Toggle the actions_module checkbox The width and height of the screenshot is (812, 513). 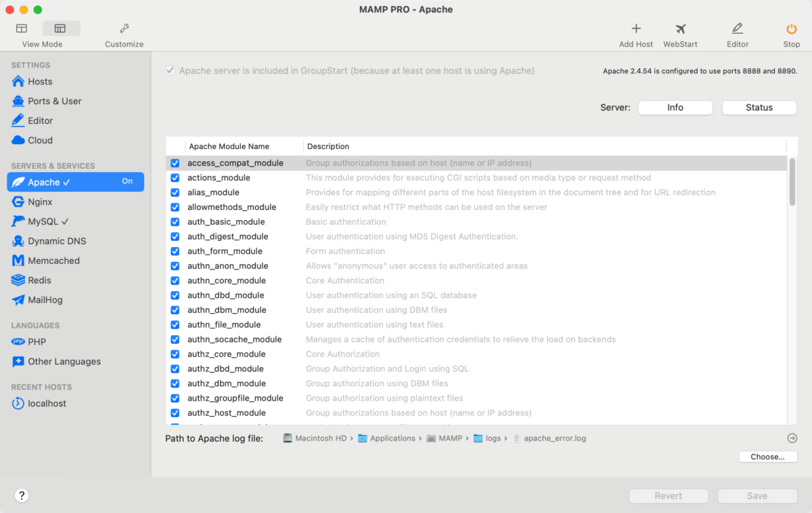click(175, 178)
